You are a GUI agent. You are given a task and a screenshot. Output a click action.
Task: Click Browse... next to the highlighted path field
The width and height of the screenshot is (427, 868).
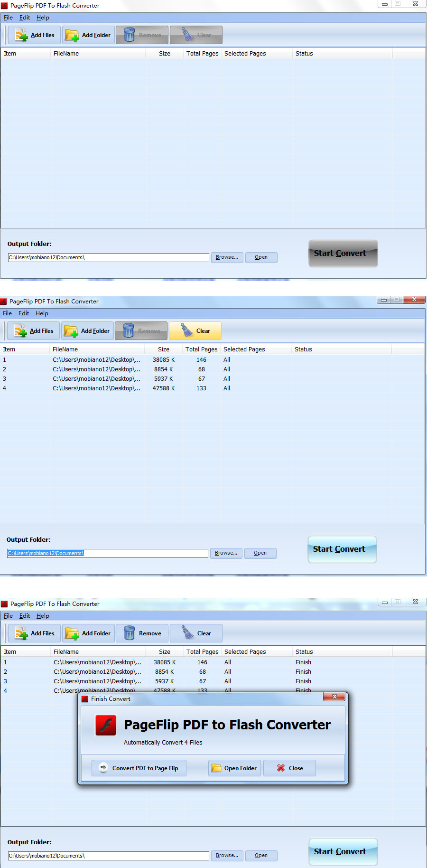pyautogui.click(x=226, y=553)
